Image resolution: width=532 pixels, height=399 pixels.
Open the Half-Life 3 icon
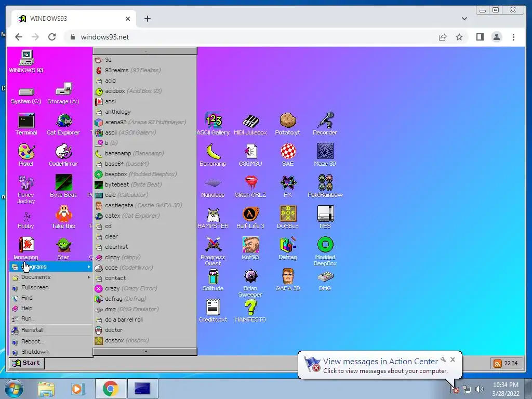[250, 218]
